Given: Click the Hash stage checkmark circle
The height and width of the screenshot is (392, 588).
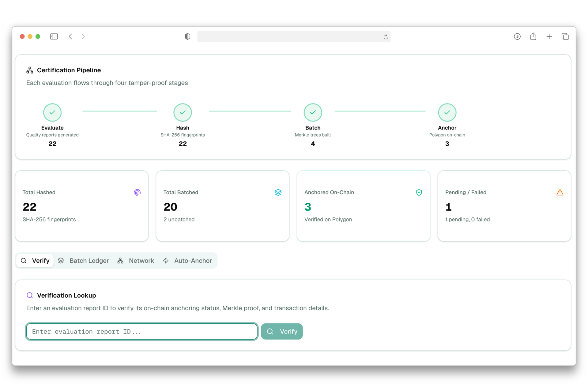Looking at the screenshot, I should pos(183,112).
